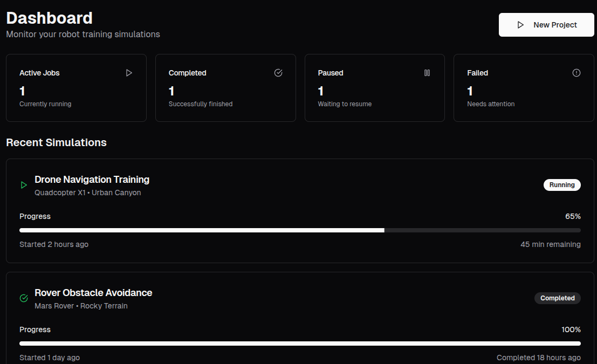Click the Drone Navigation progress bar
Image resolution: width=597 pixels, height=364 pixels.
tap(300, 230)
